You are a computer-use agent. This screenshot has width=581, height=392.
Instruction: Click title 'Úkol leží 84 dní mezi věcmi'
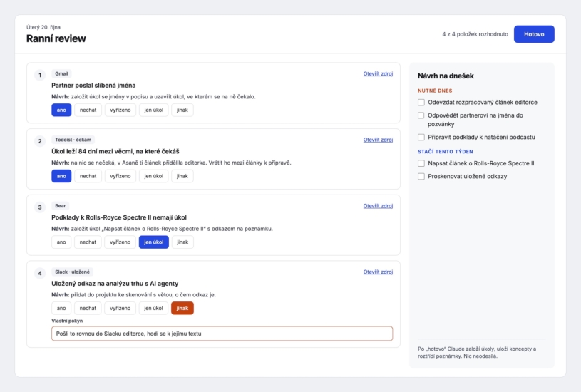coord(115,151)
